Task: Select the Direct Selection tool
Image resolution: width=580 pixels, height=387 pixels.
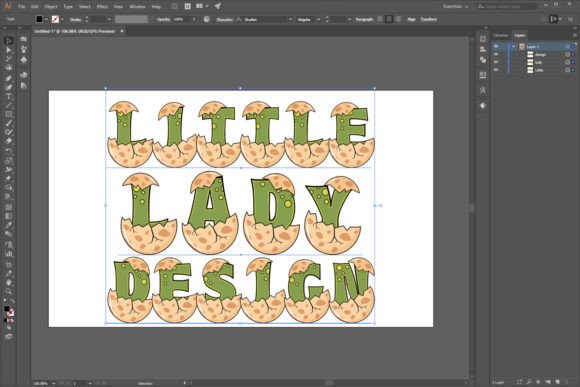Action: coord(9,50)
